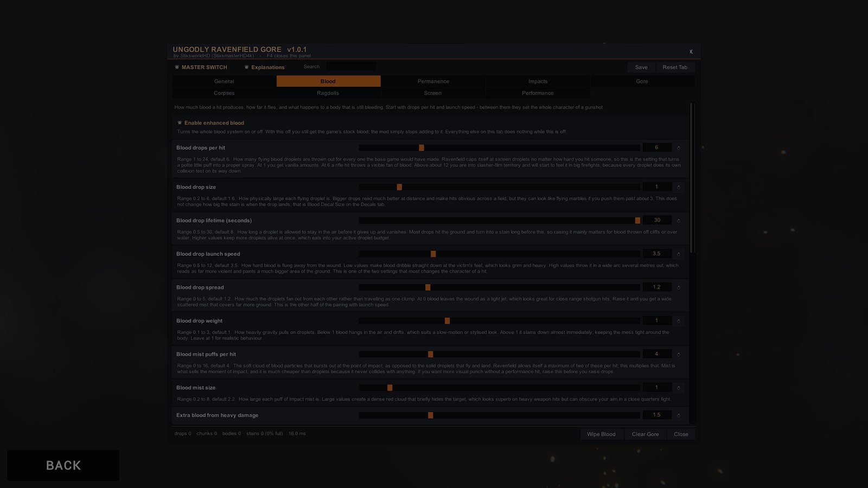Click the Blood drop weight slider
Viewport: 868px width, 488px height.
click(x=499, y=321)
